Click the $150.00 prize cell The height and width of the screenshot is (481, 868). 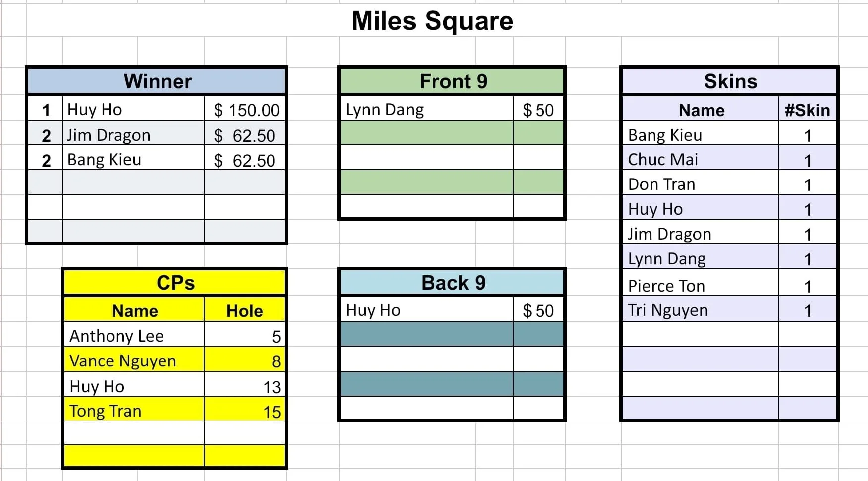[245, 109]
